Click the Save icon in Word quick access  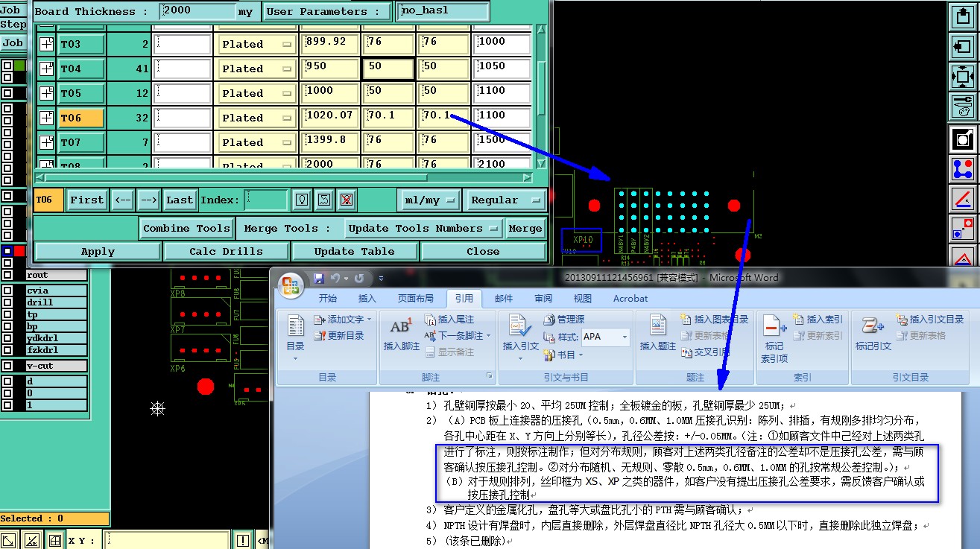320,278
